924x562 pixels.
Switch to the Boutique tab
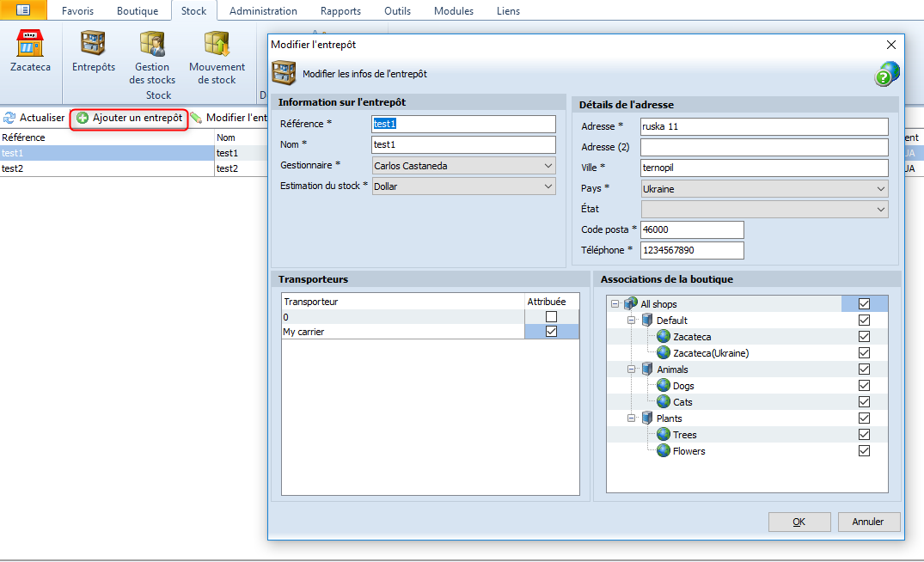point(138,10)
